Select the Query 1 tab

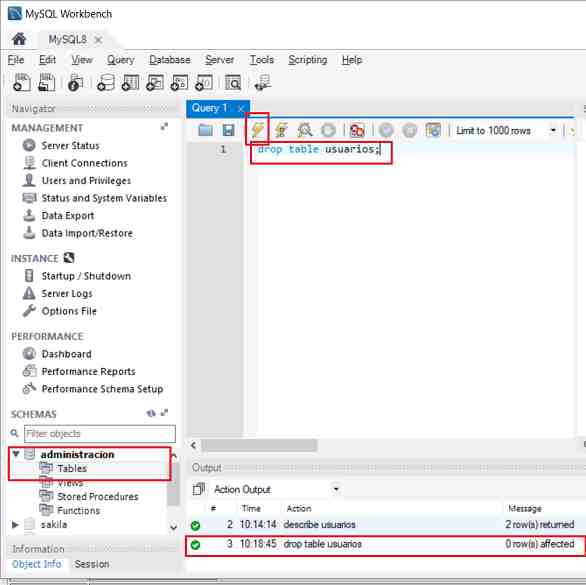tap(209, 108)
